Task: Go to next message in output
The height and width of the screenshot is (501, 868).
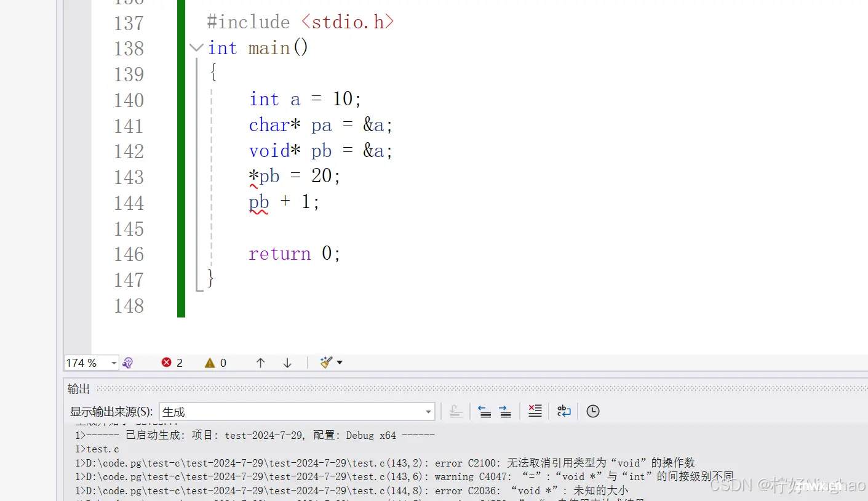Action: (505, 411)
